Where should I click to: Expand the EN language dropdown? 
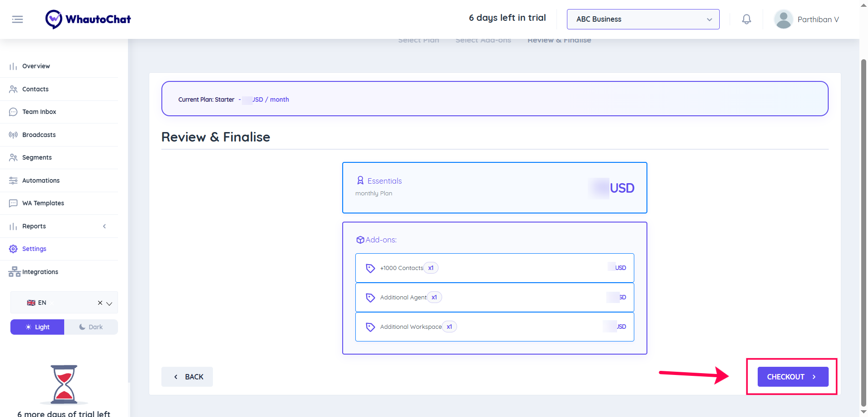tap(109, 303)
